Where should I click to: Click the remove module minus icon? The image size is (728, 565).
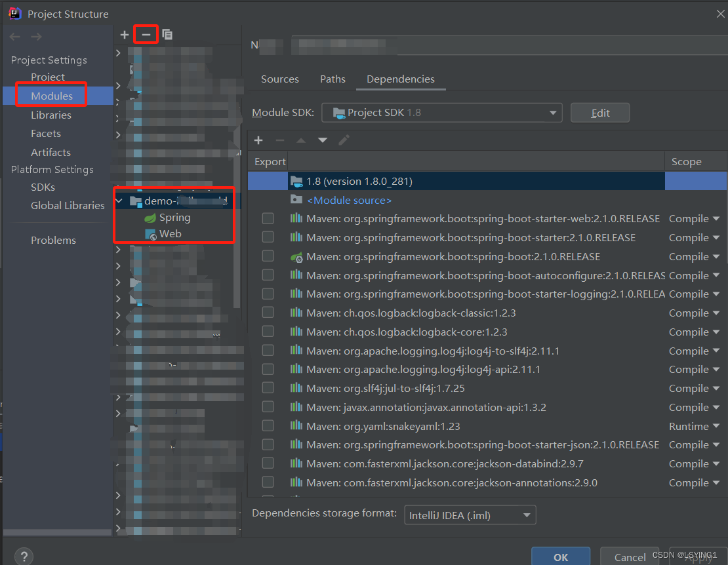146,35
